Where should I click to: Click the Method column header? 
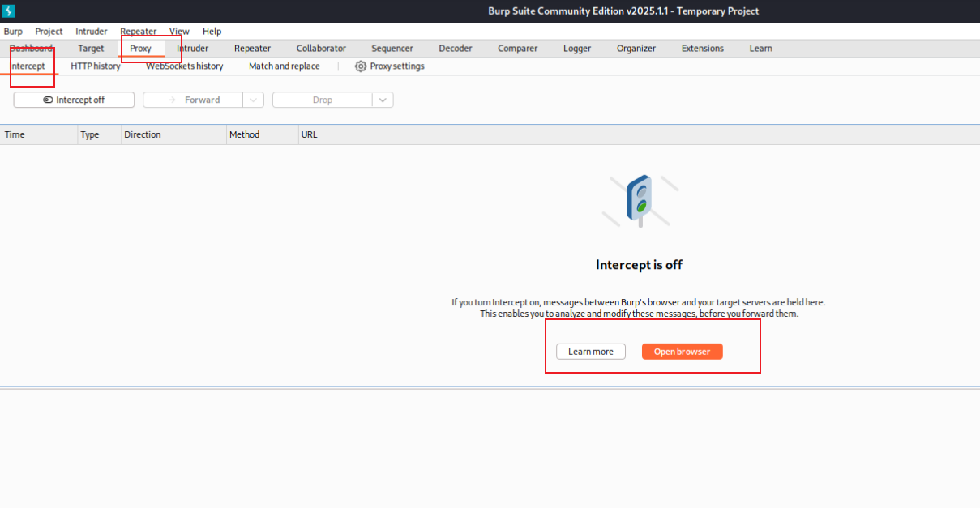[244, 134]
